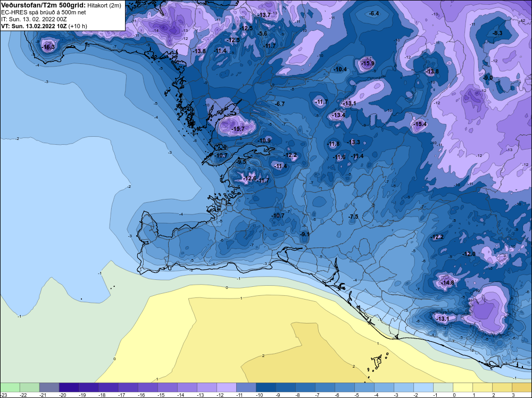Click the 'VT: Sun. 13.02.2022 10Z' valid time
Viewport: 532px width, 398px height.
(x=34, y=26)
